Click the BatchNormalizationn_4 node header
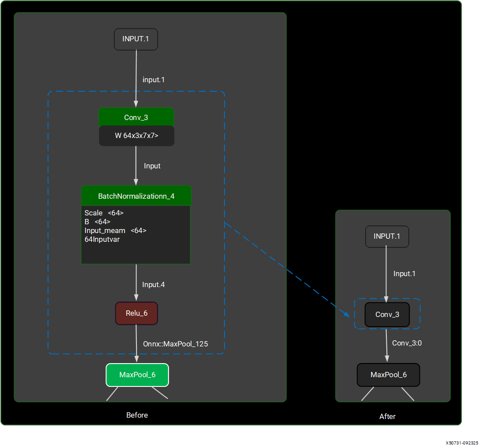 [136, 196]
